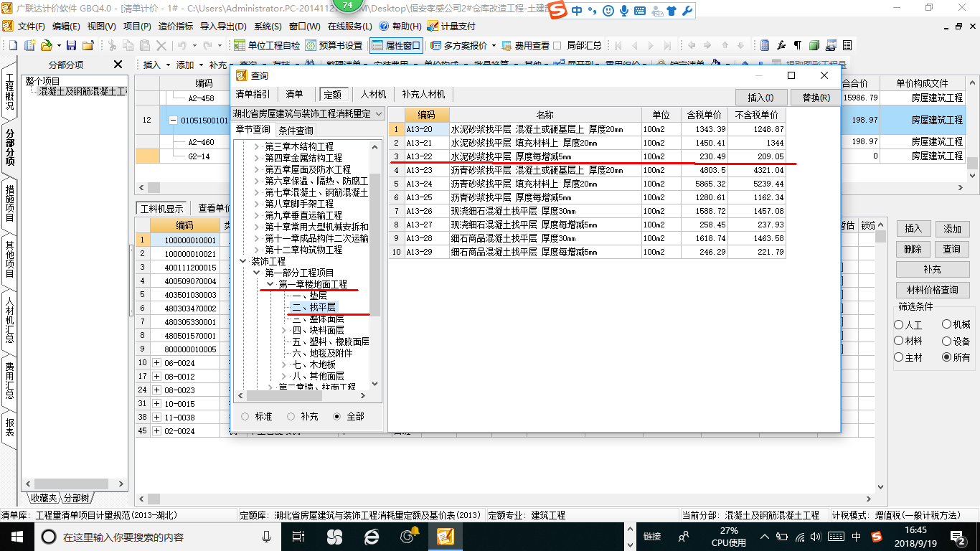Close the 分部分项 side panel with X
Screen dimensions: 980x551
[x=118, y=65]
